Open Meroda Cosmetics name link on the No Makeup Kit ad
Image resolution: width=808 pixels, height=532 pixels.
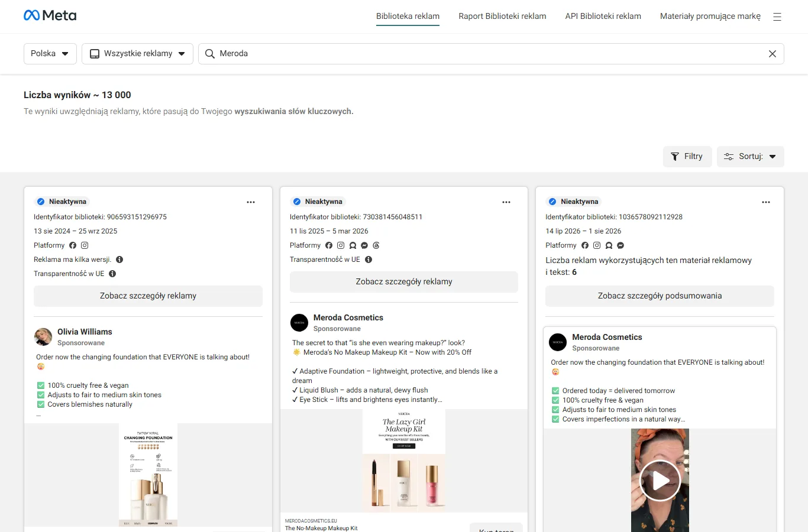pos(348,318)
